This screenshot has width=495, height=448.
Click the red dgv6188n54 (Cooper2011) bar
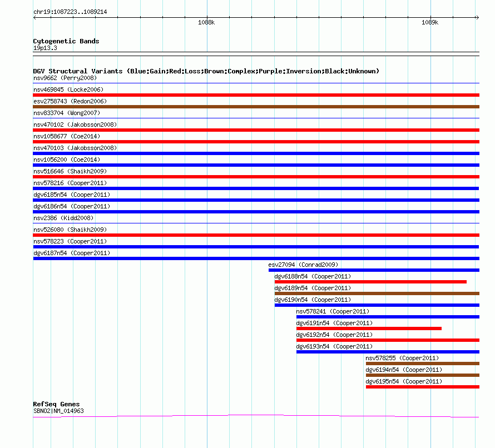370,282
